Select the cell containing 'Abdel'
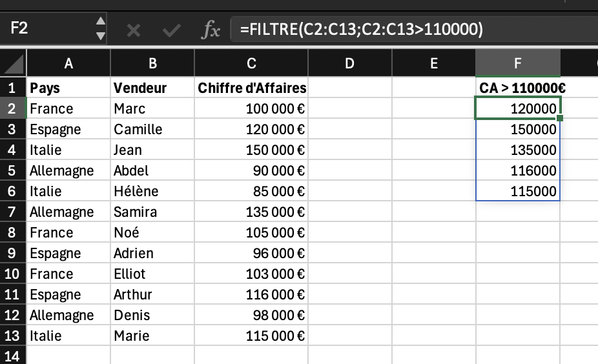Viewport: 598px width, 364px height. pyautogui.click(x=152, y=170)
